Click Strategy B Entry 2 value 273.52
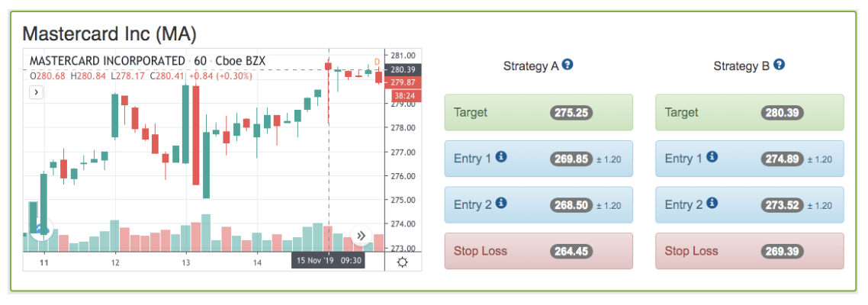 point(783,205)
